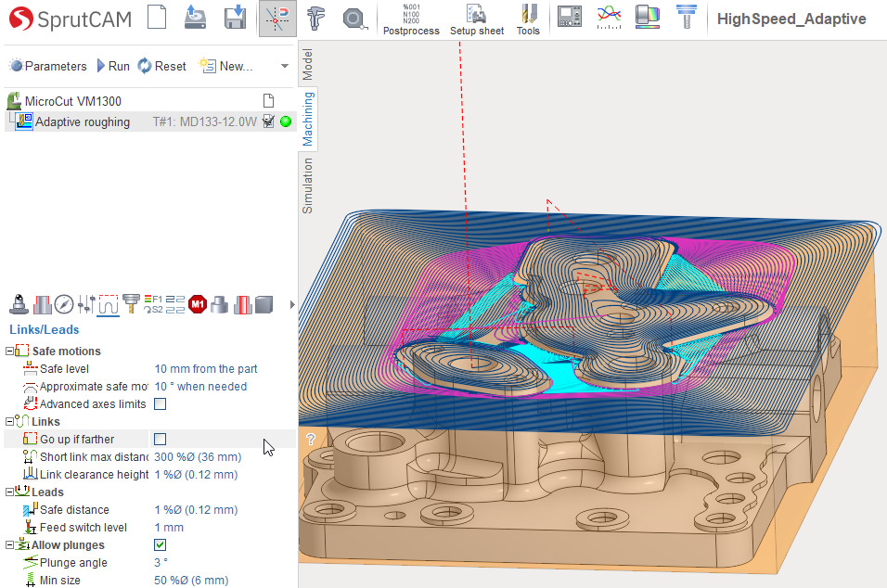Open the toolpath graph analysis icon
887x588 pixels.
pyautogui.click(x=609, y=17)
